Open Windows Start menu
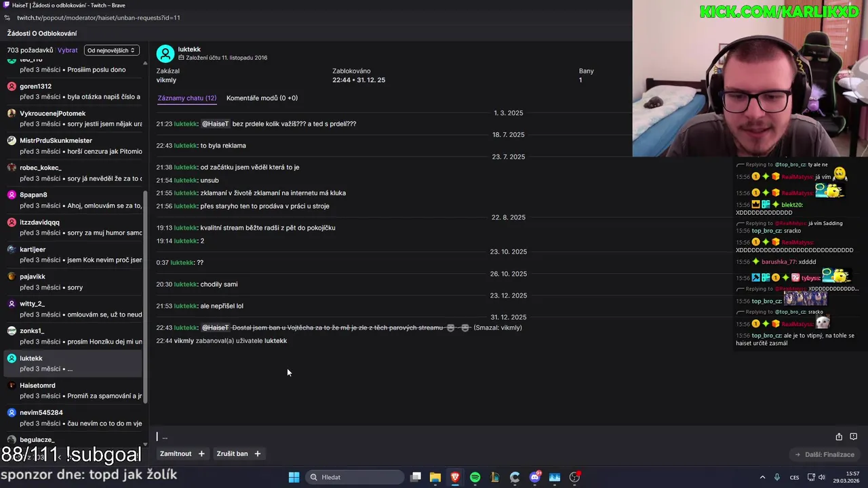This screenshot has height=488, width=868. pyautogui.click(x=294, y=477)
